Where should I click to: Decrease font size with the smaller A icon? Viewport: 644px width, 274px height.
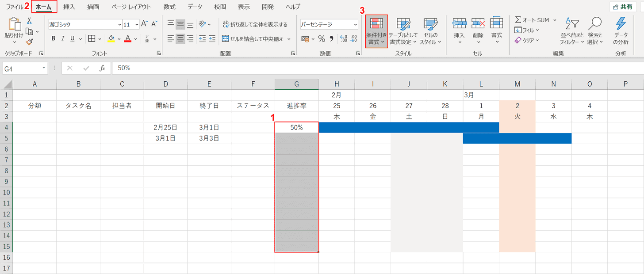click(154, 24)
